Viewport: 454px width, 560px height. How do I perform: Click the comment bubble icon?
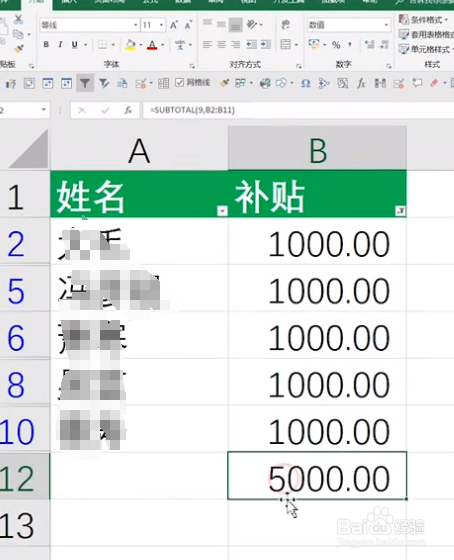click(x=416, y=83)
